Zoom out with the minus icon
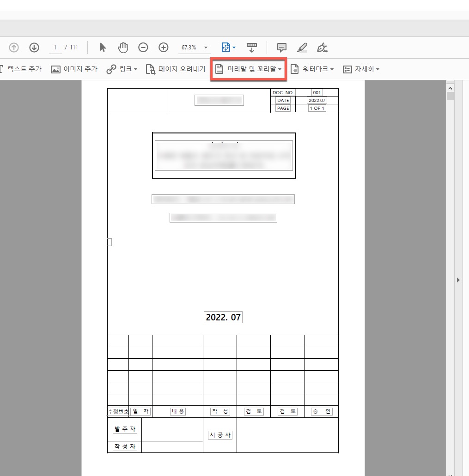This screenshot has width=469, height=476. coord(143,48)
